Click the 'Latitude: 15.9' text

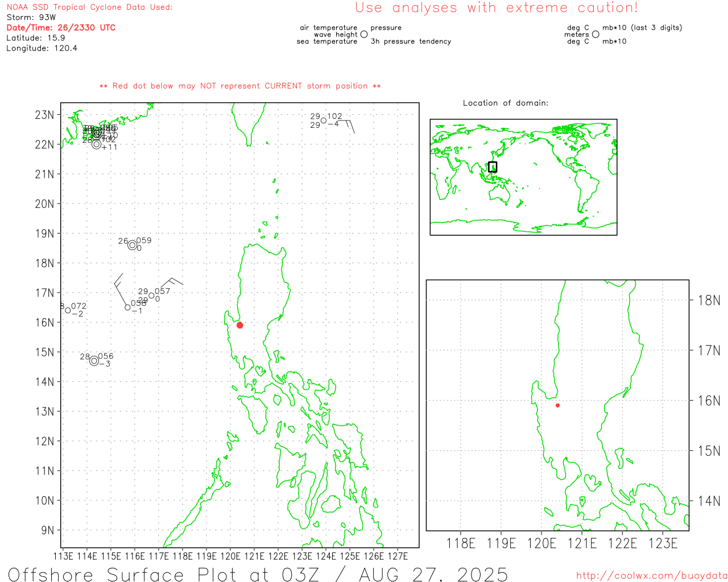pyautogui.click(x=36, y=38)
